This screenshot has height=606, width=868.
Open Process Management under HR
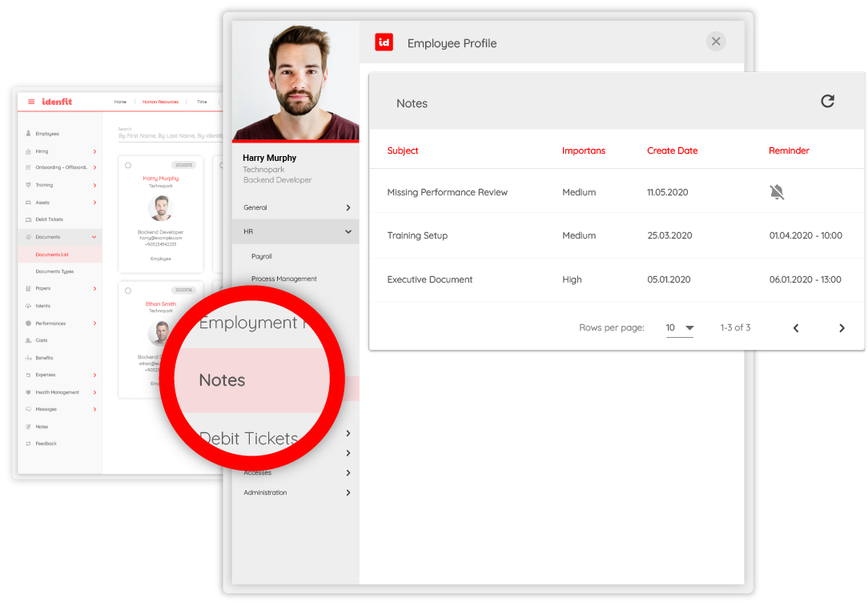click(x=284, y=279)
